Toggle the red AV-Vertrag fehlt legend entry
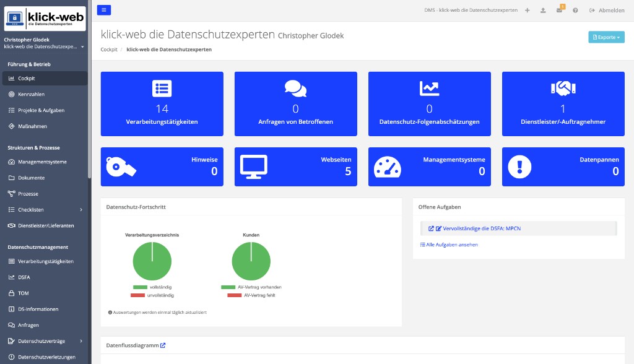The width and height of the screenshot is (634, 364). pyautogui.click(x=251, y=295)
